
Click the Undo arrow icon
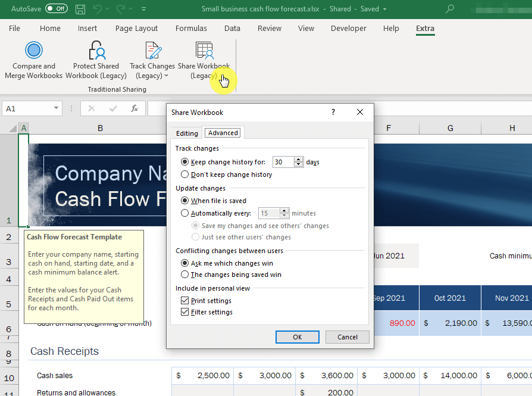pos(98,9)
